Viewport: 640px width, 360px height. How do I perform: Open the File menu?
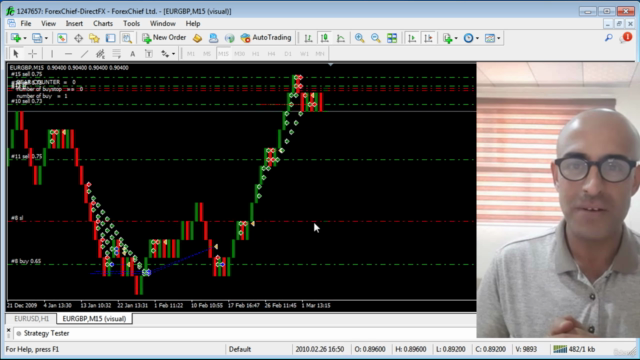[x=26, y=24]
